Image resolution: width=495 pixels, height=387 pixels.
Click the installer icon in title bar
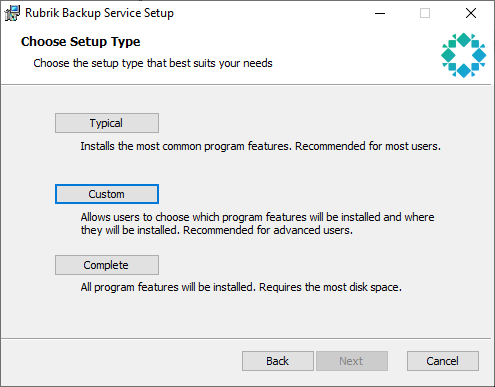coord(12,13)
